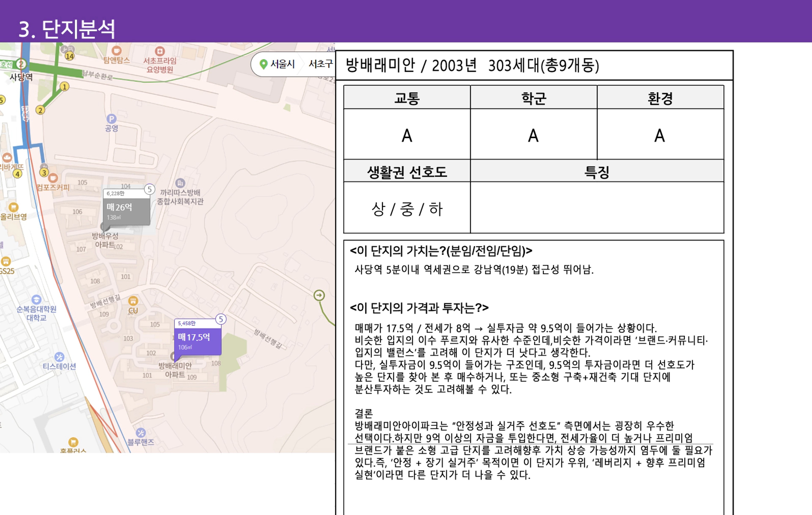Click the 티스테이션 repair shop icon

point(59,357)
